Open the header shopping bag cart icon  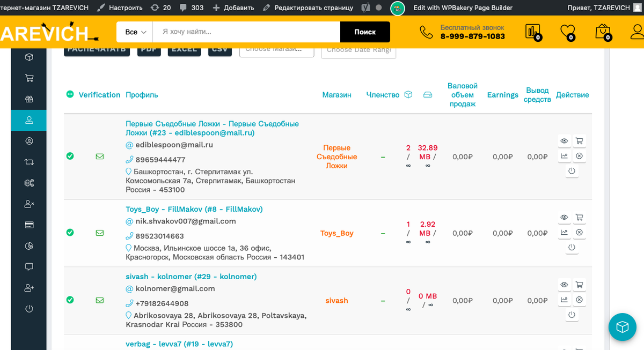tap(603, 32)
